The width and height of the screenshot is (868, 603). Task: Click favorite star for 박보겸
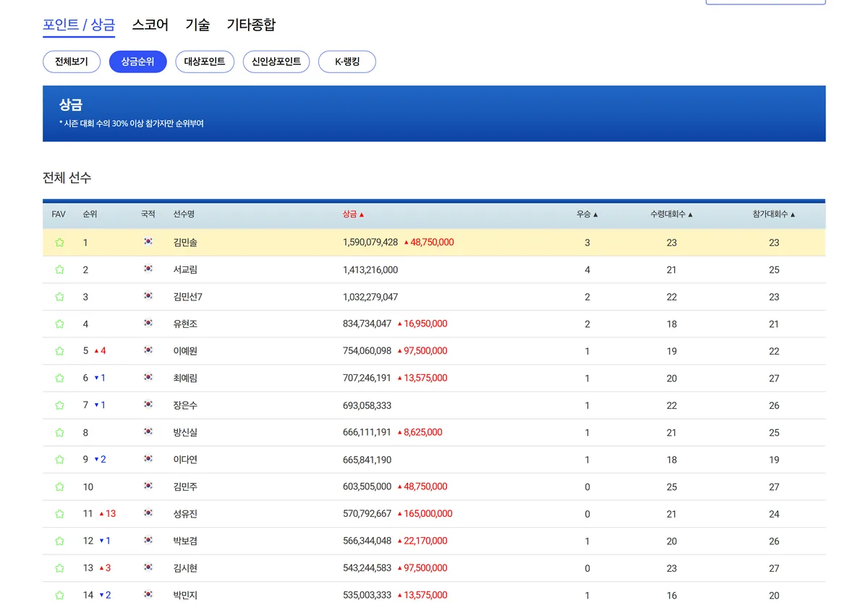coord(59,541)
